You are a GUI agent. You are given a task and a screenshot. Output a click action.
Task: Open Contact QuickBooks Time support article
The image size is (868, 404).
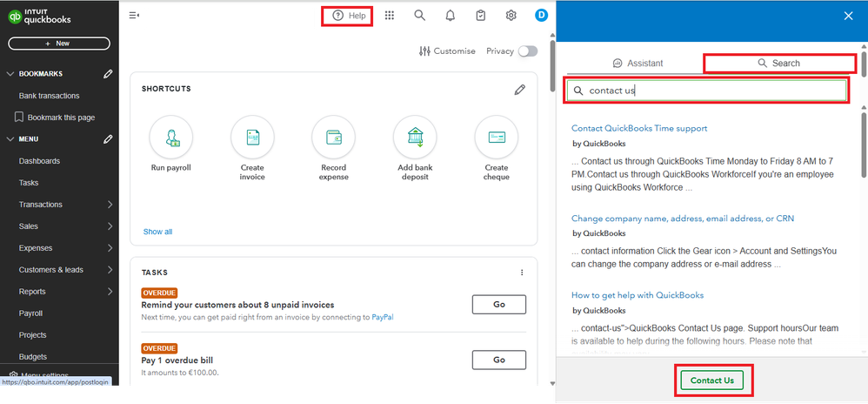[639, 128]
